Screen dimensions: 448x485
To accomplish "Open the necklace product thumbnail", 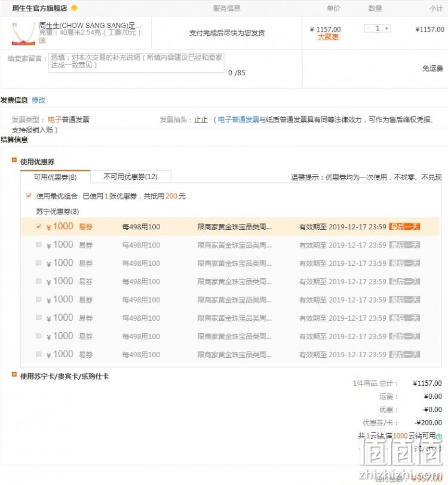I will click(x=23, y=33).
